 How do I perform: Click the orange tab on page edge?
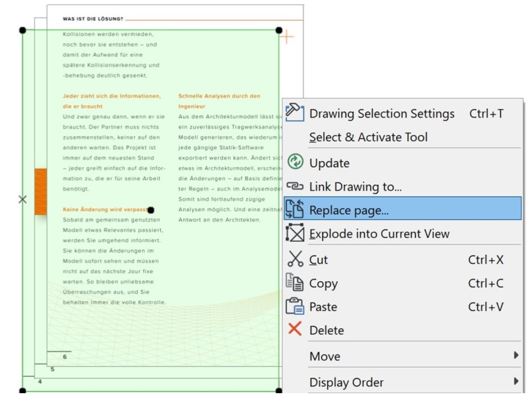click(41, 192)
